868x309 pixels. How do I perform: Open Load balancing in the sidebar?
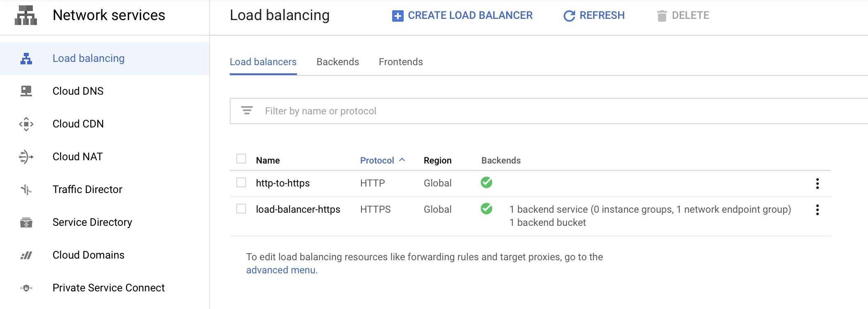pos(105,59)
